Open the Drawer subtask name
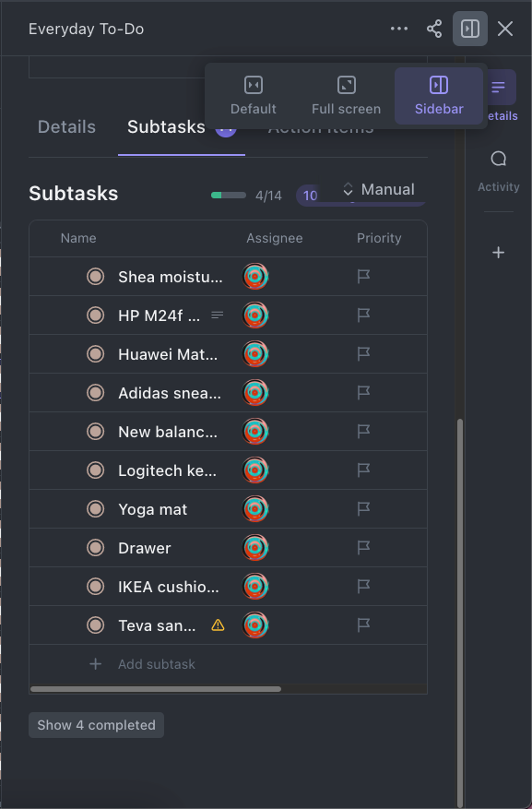The height and width of the screenshot is (809, 532). coord(145,548)
